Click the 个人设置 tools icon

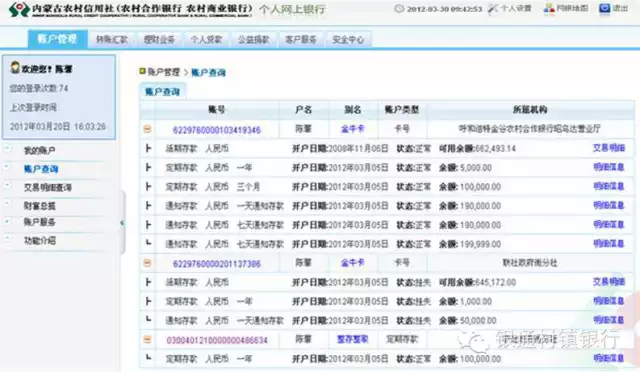pyautogui.click(x=493, y=8)
